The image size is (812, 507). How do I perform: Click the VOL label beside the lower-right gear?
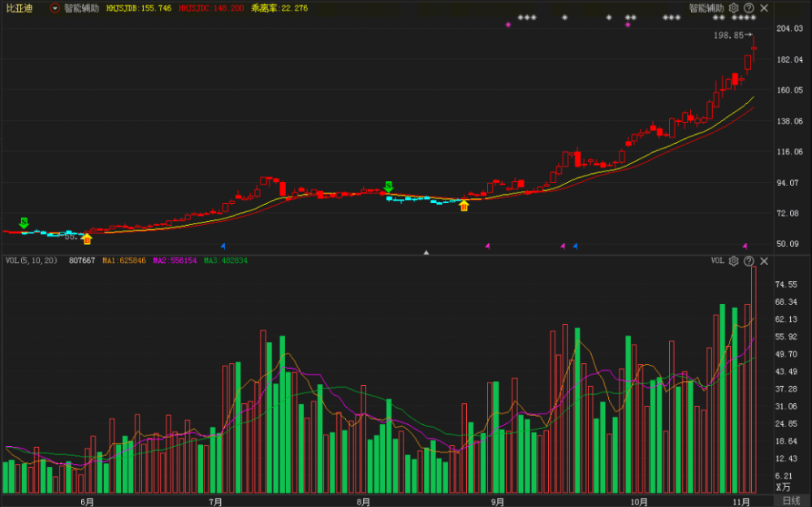(718, 261)
